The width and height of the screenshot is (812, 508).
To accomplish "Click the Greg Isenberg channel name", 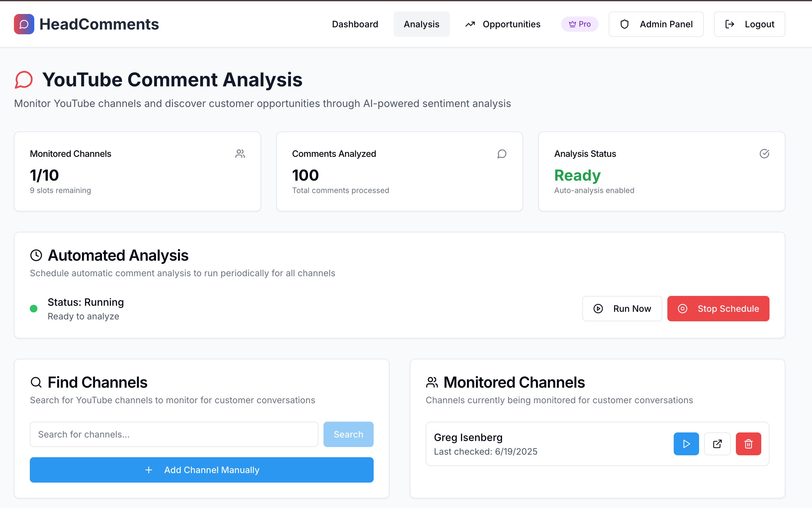I will [468, 438].
